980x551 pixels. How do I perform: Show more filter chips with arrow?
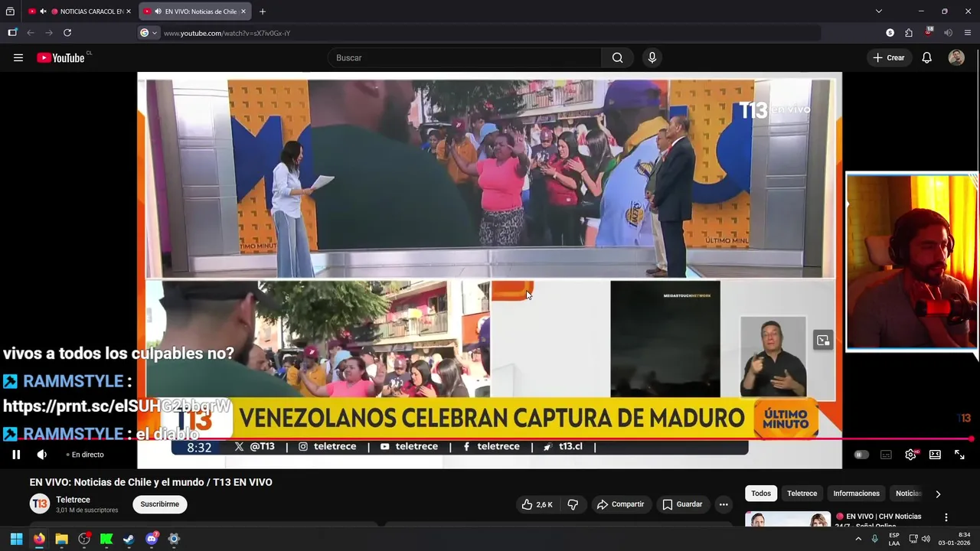[938, 494]
